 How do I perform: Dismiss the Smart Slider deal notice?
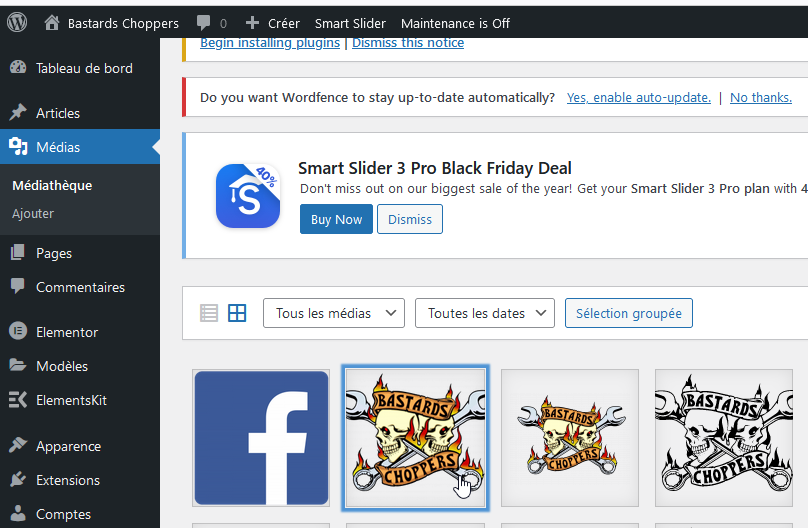pyautogui.click(x=410, y=219)
